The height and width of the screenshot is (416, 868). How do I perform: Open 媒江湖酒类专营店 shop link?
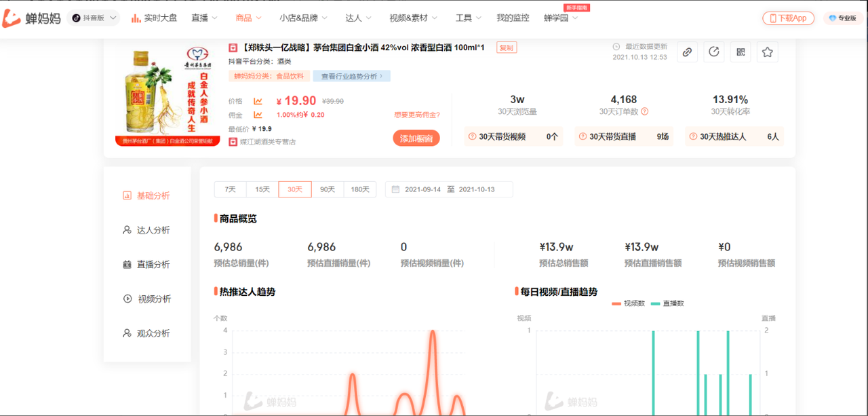pyautogui.click(x=268, y=142)
